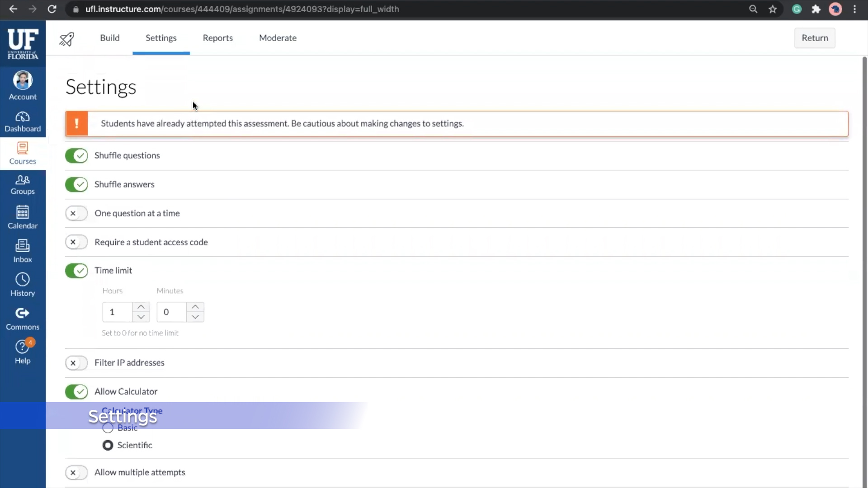Open the Groups sidebar icon

[x=23, y=180]
